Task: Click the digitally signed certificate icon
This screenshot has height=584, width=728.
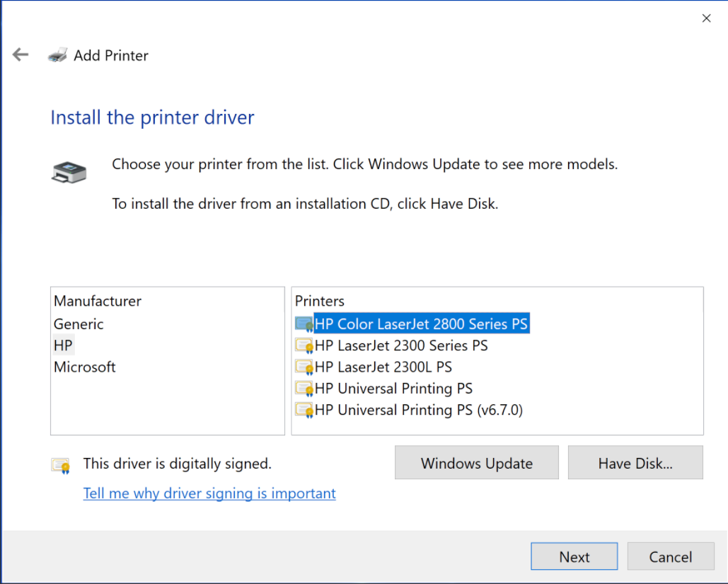Action: click(61, 465)
